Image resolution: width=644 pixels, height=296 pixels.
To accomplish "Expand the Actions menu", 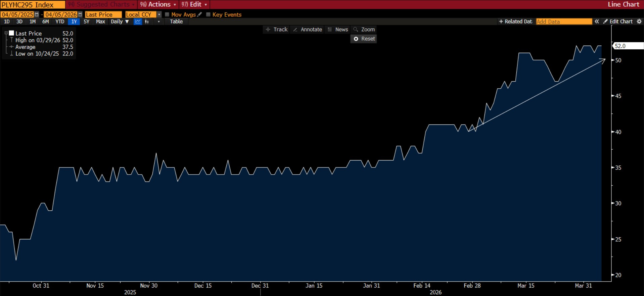I will pos(158,4).
